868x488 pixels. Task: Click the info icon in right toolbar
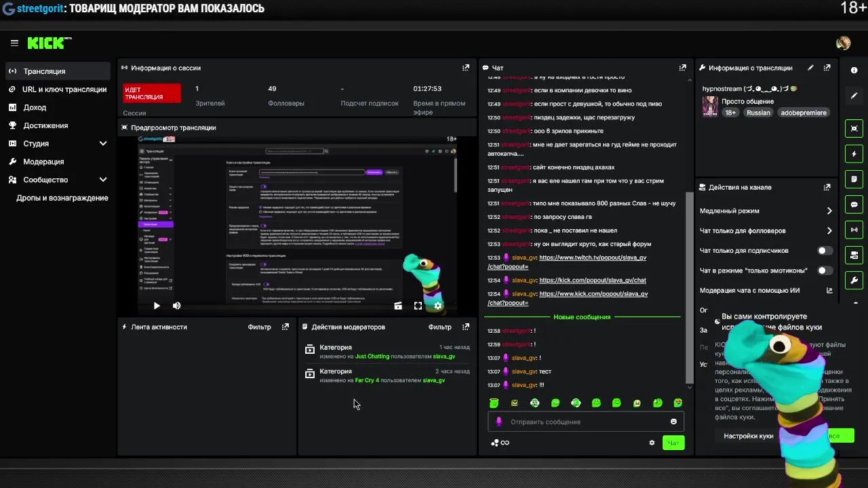click(854, 70)
